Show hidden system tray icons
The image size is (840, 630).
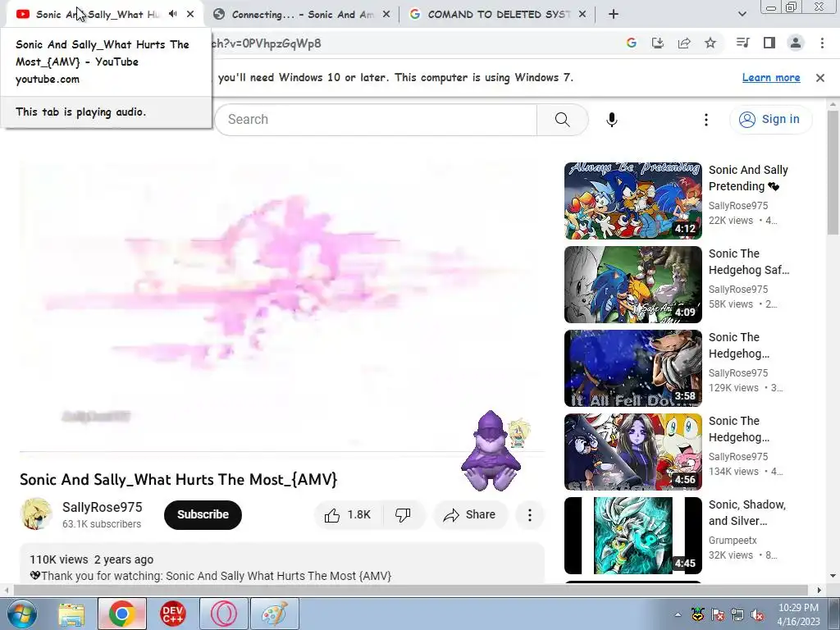[x=678, y=615]
